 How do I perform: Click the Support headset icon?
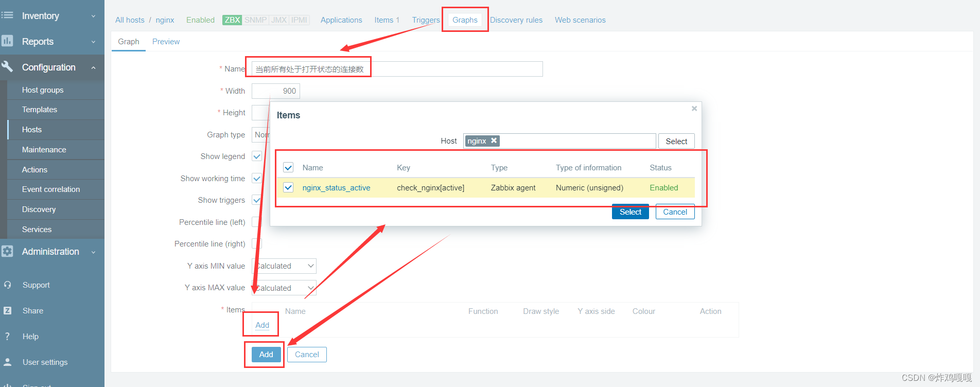click(x=7, y=285)
